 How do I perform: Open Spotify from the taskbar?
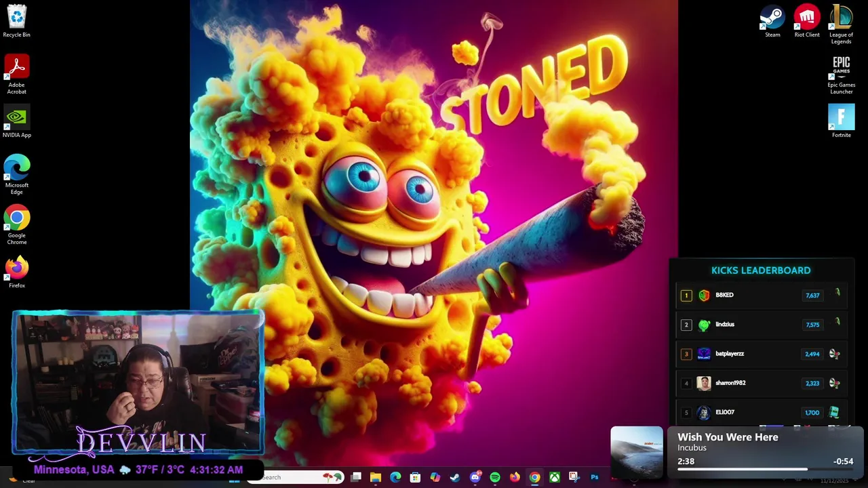pyautogui.click(x=495, y=477)
